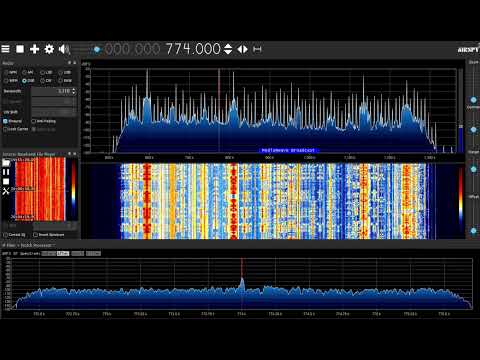Close the Baseband File Player panel

tap(75, 154)
